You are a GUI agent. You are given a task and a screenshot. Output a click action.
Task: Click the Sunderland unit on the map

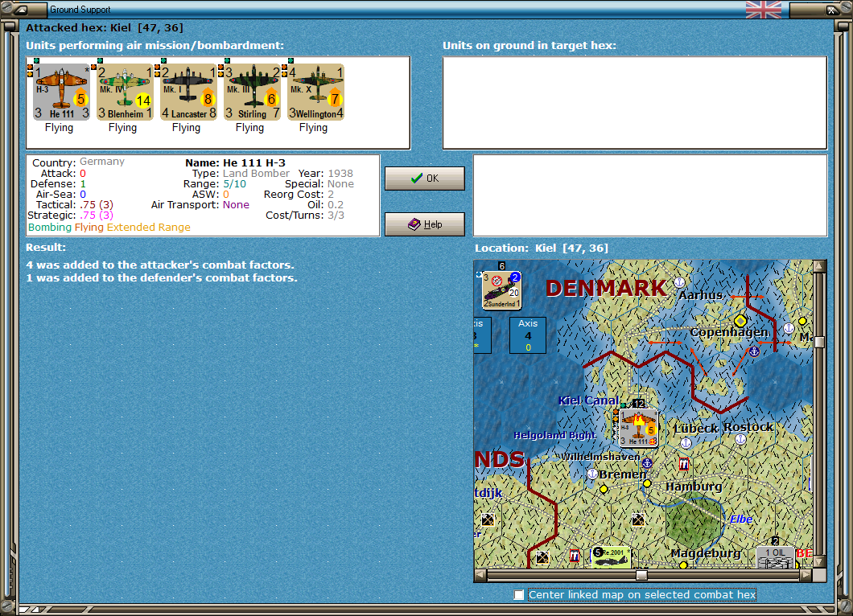(x=501, y=290)
